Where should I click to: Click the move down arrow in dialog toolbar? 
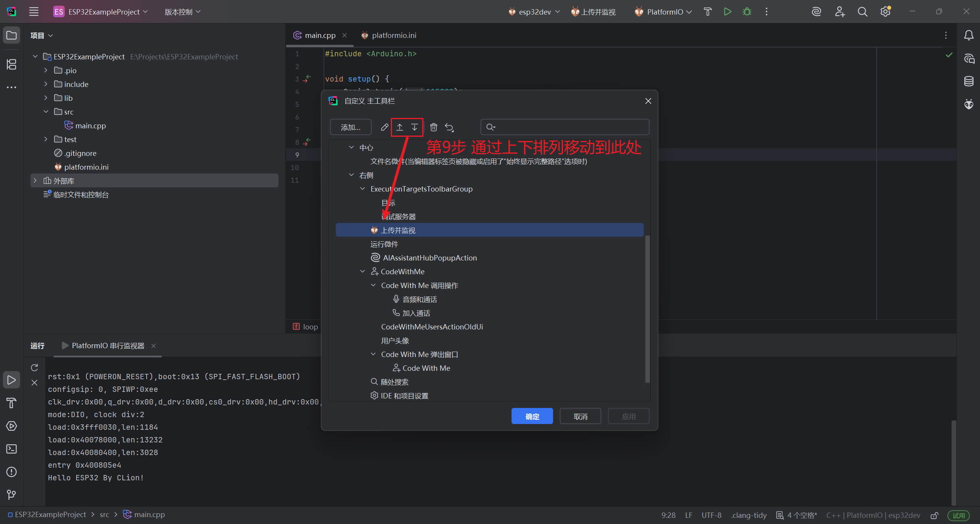414,127
